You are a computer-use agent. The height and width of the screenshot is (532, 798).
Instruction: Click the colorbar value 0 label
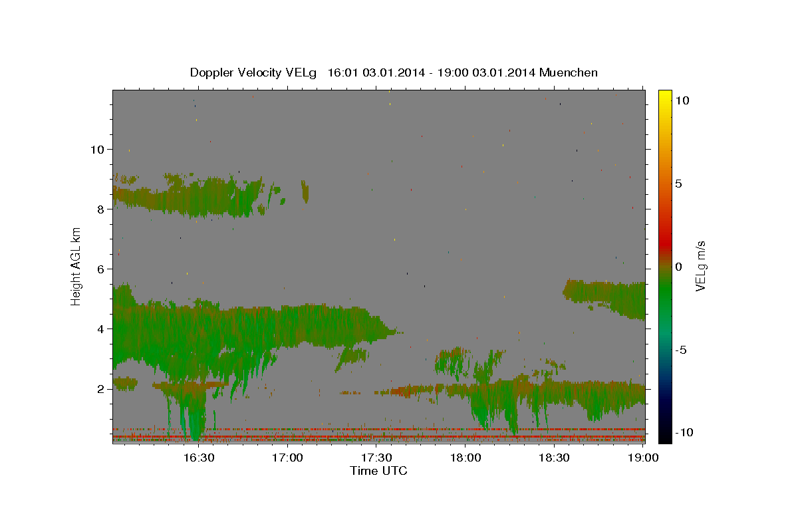click(678, 267)
